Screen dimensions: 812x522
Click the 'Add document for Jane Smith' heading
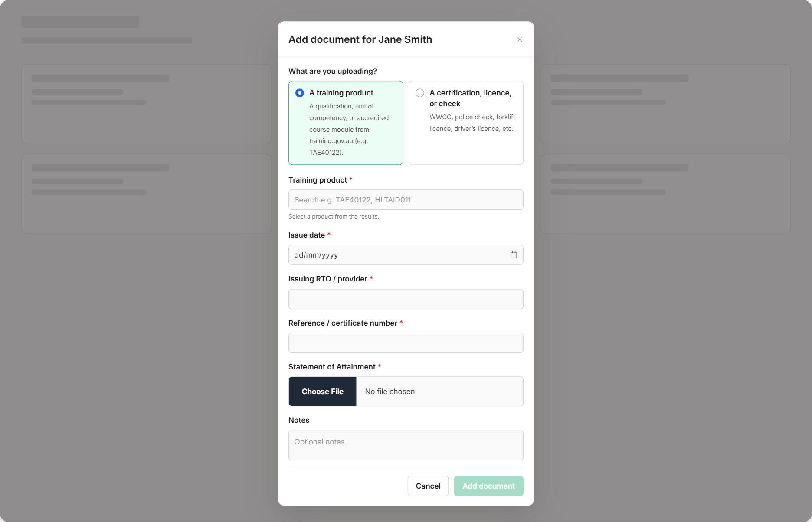[x=360, y=39]
